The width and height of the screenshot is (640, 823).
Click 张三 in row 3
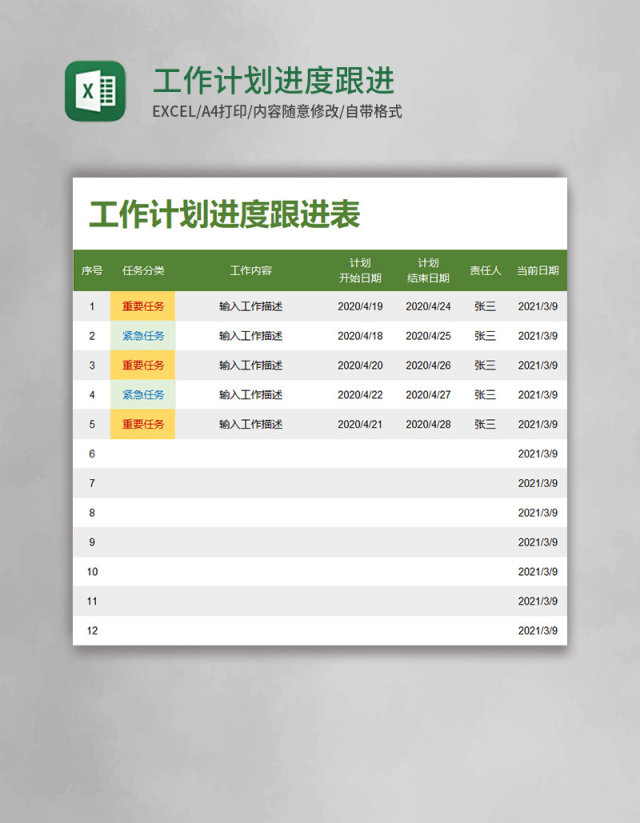[485, 365]
